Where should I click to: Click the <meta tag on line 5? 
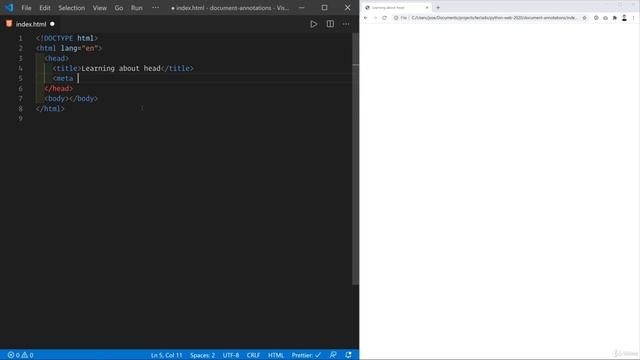[63, 78]
